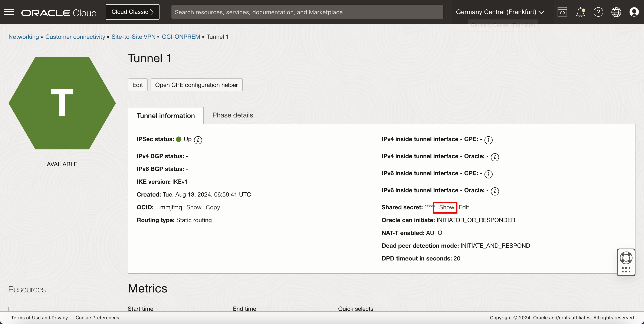Expand the Germany Central (Frankfurt) region dropdown
The height and width of the screenshot is (324, 644).
pos(500,12)
